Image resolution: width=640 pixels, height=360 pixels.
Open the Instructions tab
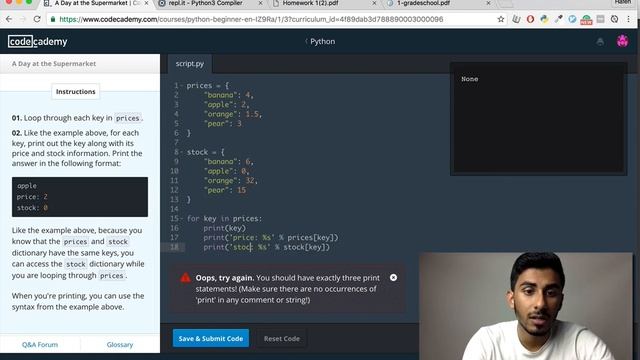tap(76, 91)
